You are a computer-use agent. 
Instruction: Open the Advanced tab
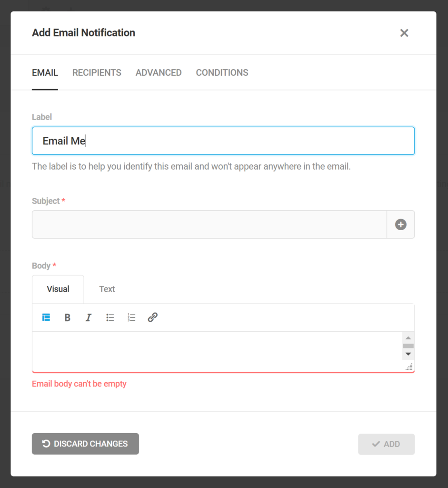[159, 72]
